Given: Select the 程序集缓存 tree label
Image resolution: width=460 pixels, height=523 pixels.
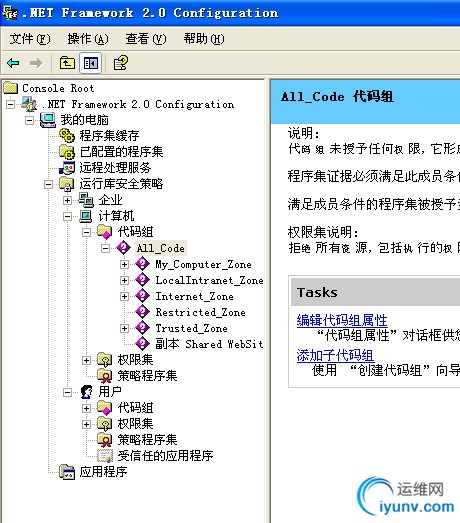Looking at the screenshot, I should tap(109, 136).
